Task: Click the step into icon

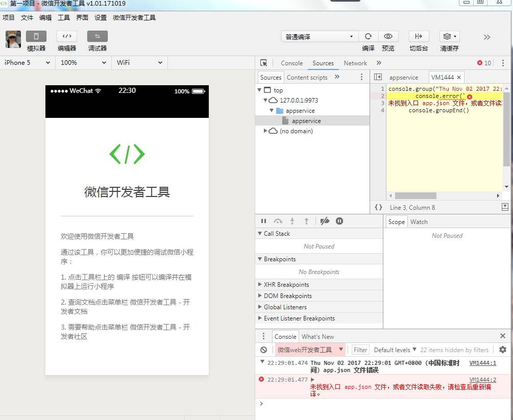Action: [292, 221]
